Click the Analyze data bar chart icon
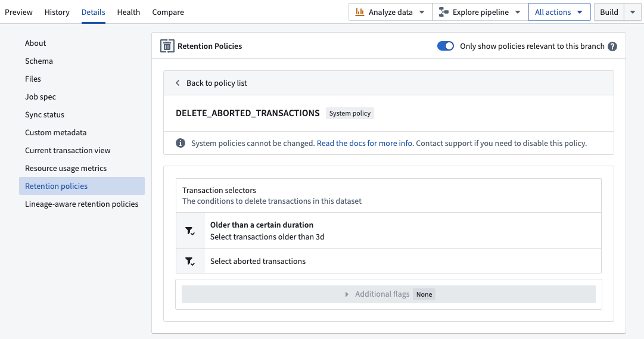Image resolution: width=644 pixels, height=339 pixels. point(360,12)
